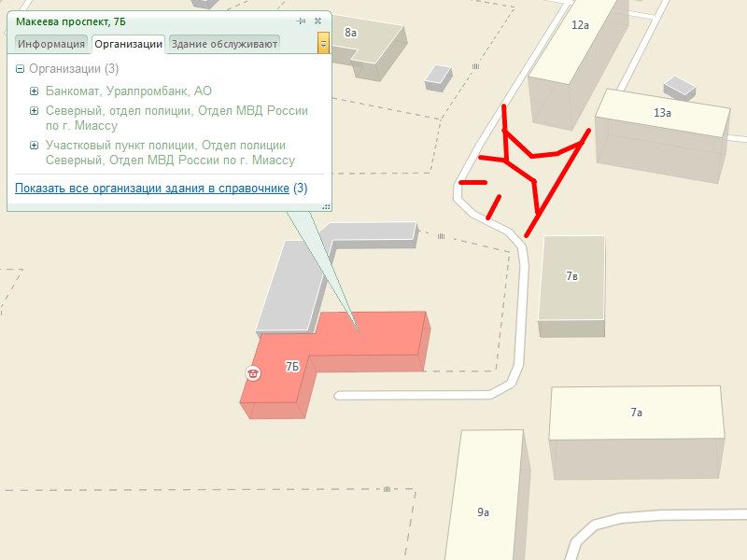Open Банкомат, Уралпромбанк, АО organization
This screenshot has width=747, height=560.
pos(129,91)
